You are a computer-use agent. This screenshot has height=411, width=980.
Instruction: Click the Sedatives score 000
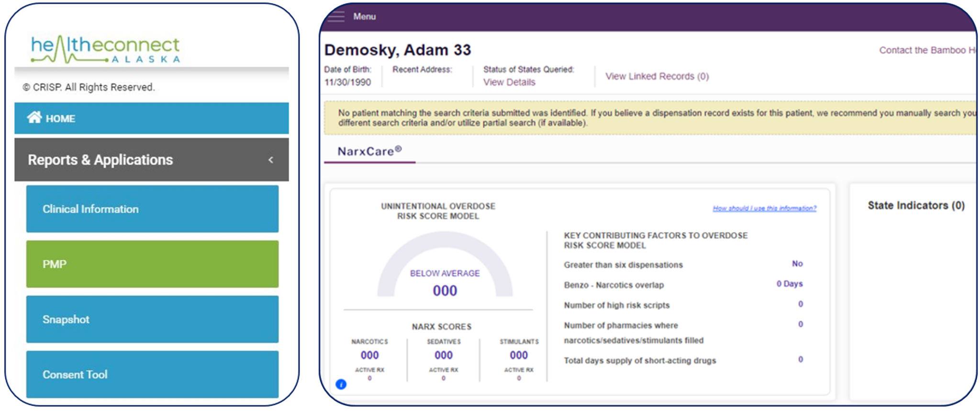[x=444, y=355]
